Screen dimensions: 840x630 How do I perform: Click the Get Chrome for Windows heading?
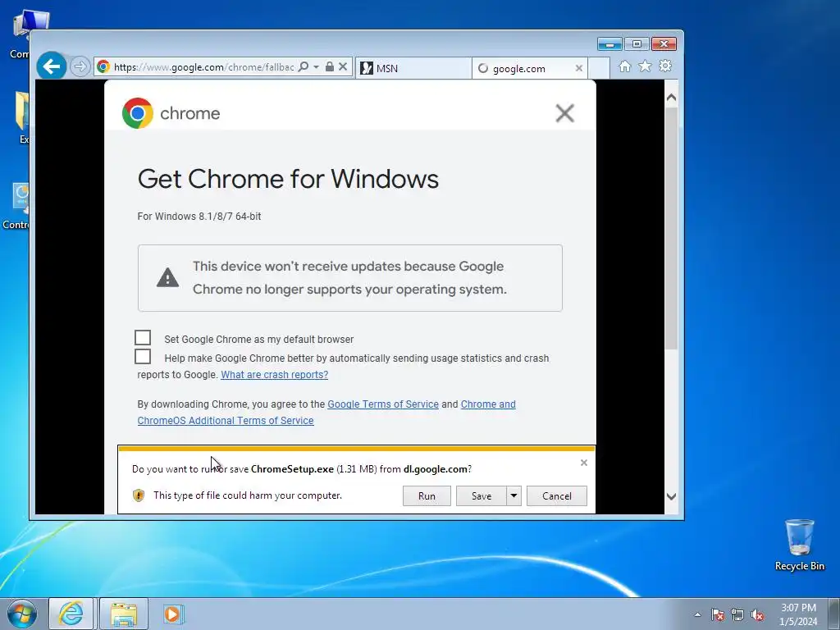point(288,178)
